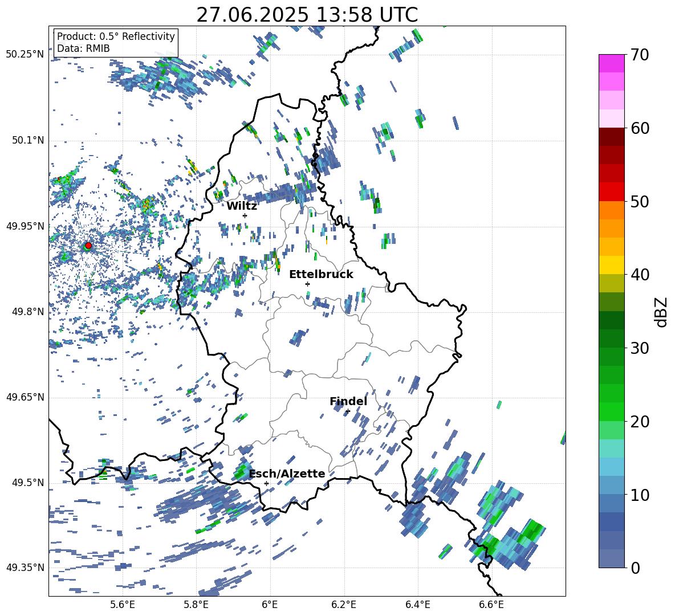Click the colorbar tick label 30

640,348
